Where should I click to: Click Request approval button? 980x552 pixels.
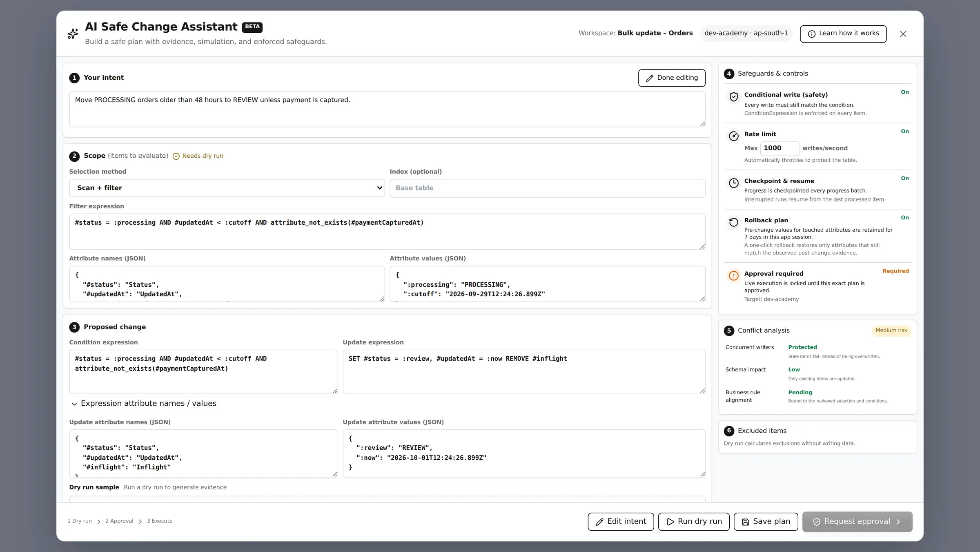pos(857,522)
